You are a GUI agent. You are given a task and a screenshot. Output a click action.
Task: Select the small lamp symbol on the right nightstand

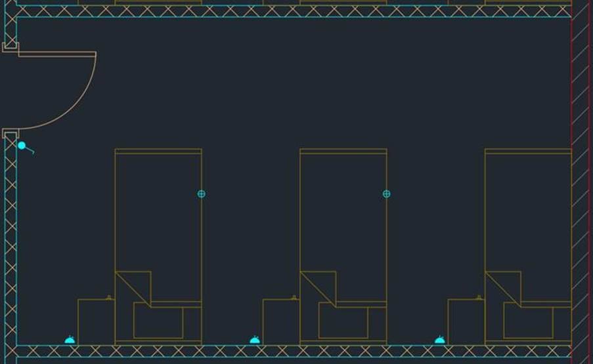click(479, 298)
